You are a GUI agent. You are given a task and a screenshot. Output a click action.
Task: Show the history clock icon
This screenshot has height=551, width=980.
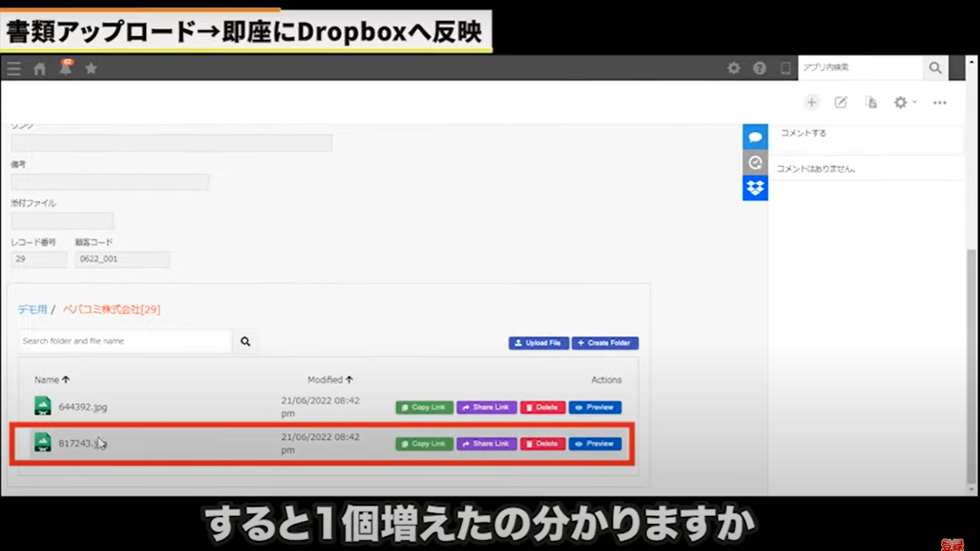click(x=755, y=163)
